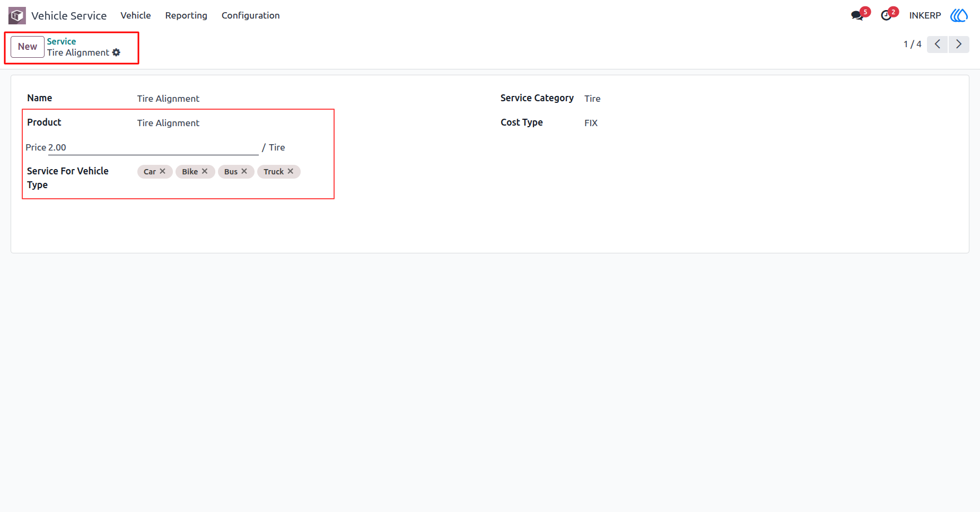
Task: Open the conversations chat bubble icon
Action: click(857, 15)
